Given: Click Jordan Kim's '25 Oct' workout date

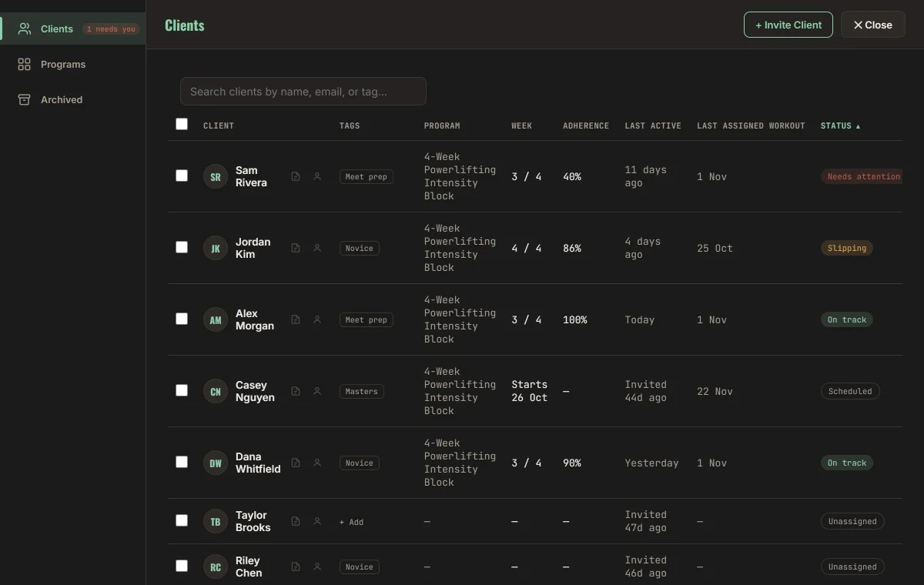Looking at the screenshot, I should pyautogui.click(x=715, y=248).
